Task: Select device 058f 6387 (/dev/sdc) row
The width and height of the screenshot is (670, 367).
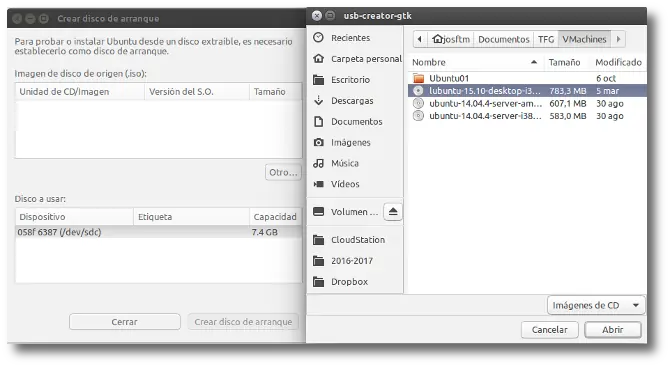Action: tap(159, 232)
